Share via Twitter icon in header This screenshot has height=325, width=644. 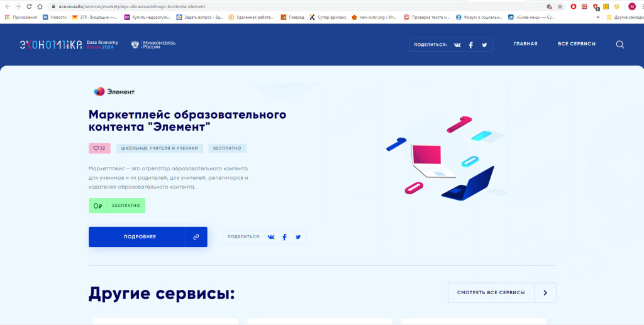[484, 45]
